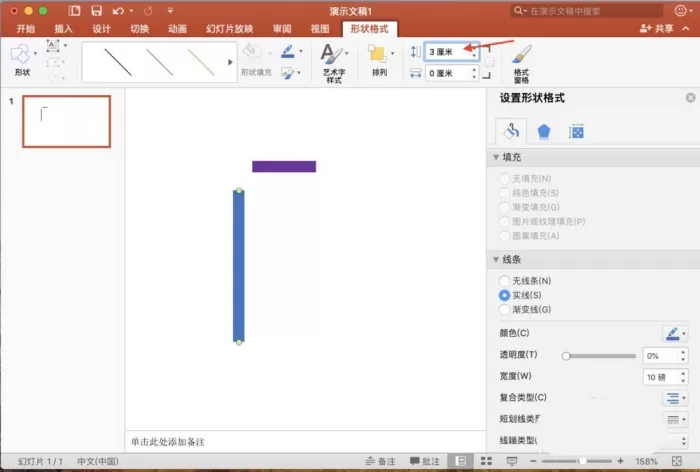Close the 设置形状格式 pane
Screen dimensions: 700x472
690,98
